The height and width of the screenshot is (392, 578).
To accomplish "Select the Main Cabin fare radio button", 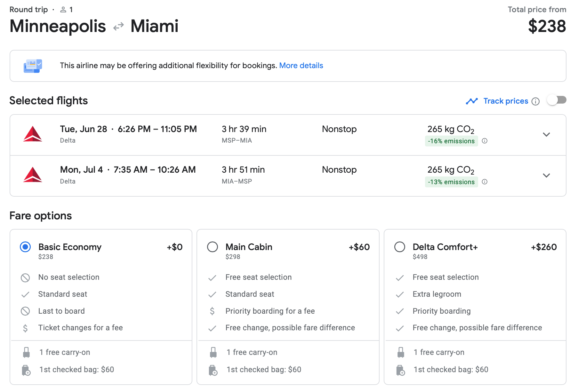I will (213, 247).
